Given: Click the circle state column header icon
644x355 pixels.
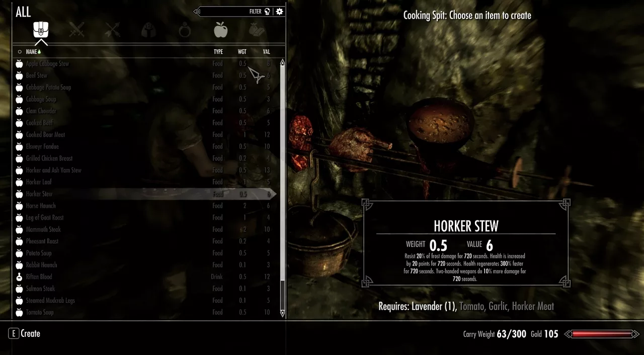Looking at the screenshot, I should [x=20, y=52].
